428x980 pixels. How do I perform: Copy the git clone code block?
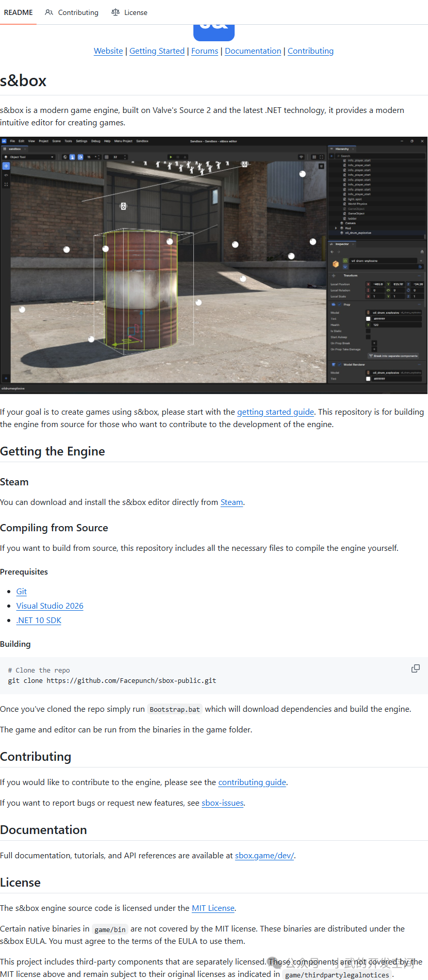pos(415,668)
